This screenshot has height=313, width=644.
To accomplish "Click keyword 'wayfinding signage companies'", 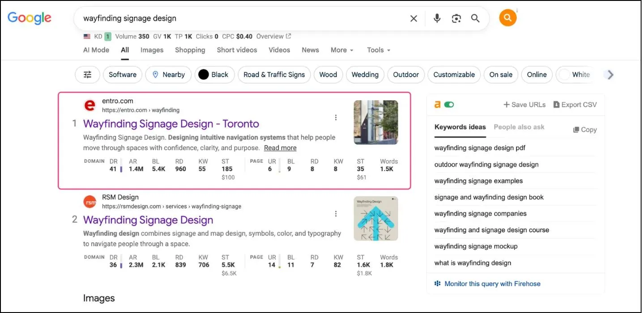I will pos(480,214).
